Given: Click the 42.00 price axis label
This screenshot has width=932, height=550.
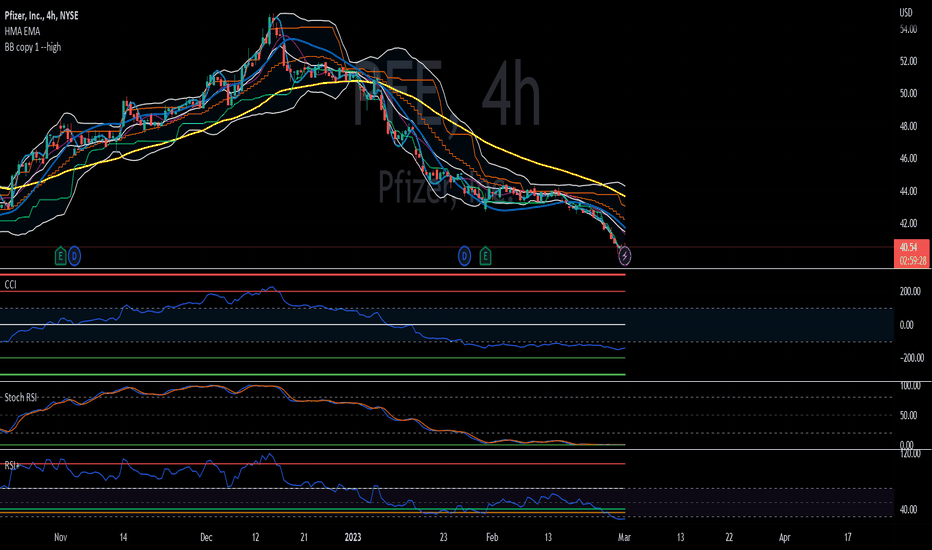Looking at the screenshot, I should (x=908, y=224).
